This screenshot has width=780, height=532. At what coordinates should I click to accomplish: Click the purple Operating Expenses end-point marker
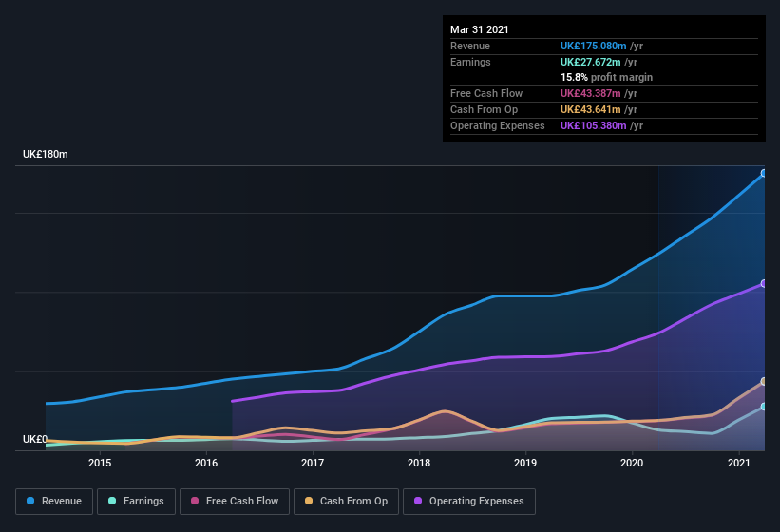click(x=763, y=284)
